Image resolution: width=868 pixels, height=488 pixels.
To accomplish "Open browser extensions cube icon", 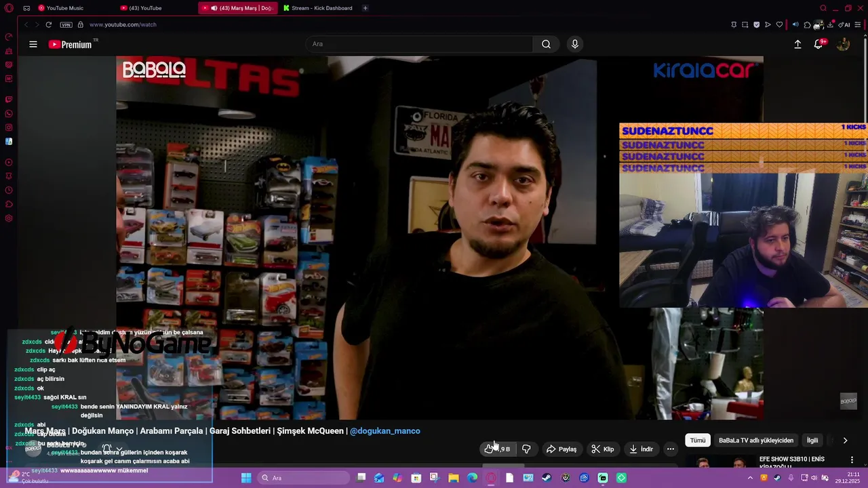I will 807,24.
